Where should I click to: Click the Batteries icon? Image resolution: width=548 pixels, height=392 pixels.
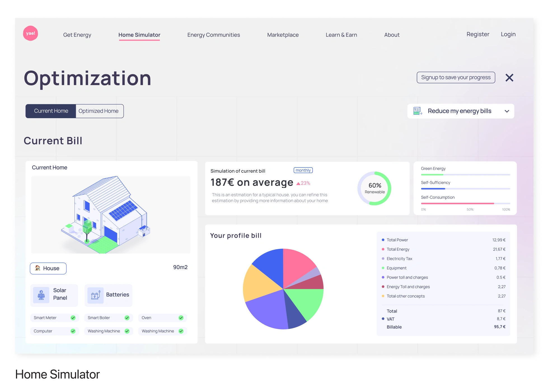(x=95, y=295)
